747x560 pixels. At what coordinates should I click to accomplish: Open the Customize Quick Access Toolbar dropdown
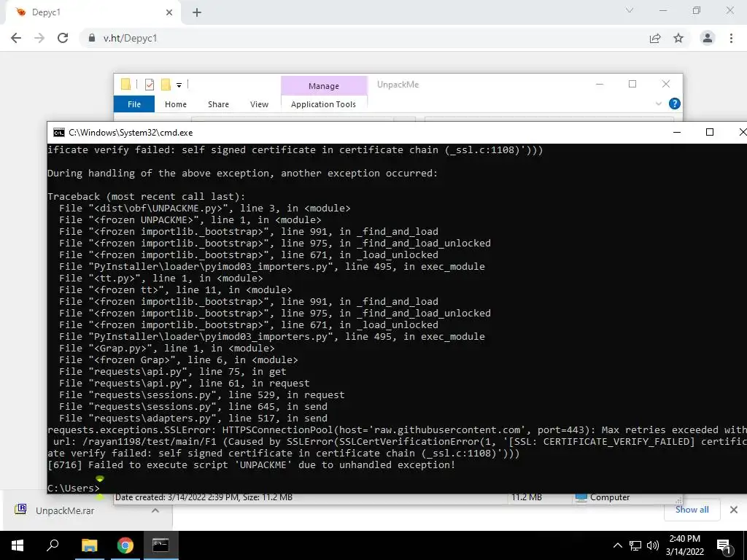point(179,85)
